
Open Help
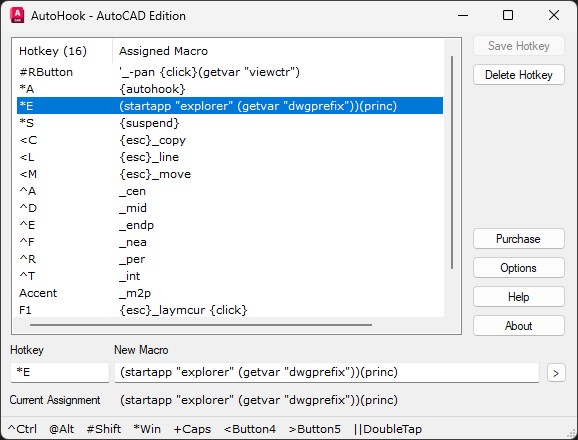(519, 297)
